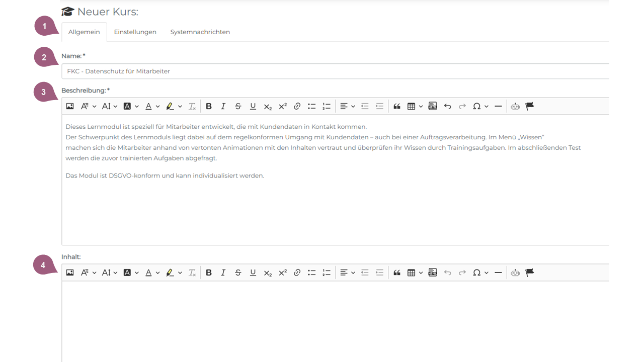Insert horizontal line in the Inhalt editor
644x362 pixels.
[x=498, y=273]
